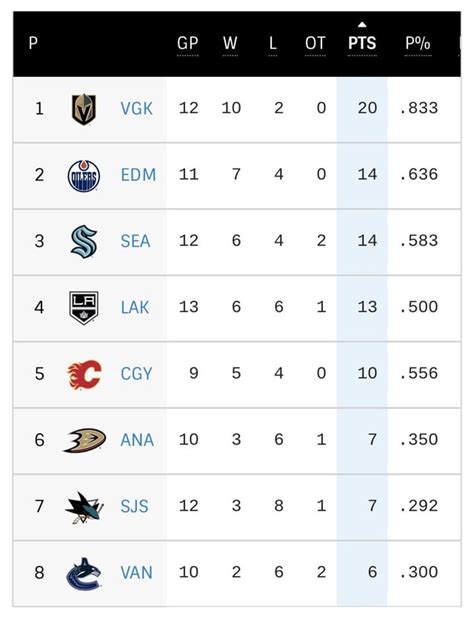Click the Seattle Kraken logo
The image size is (474, 619).
point(84,242)
